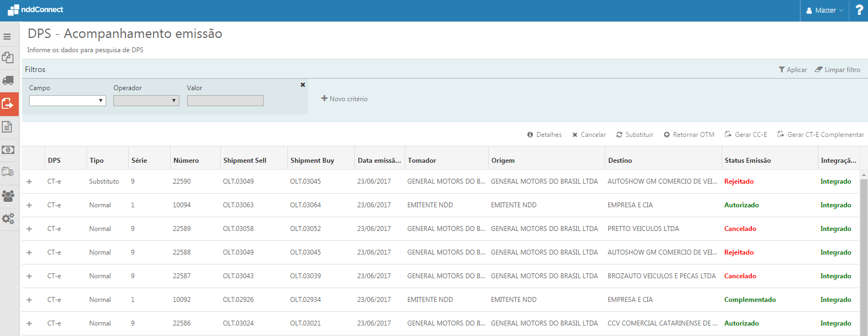868x336 pixels.
Task: Open the Campo dropdown
Action: (x=67, y=101)
